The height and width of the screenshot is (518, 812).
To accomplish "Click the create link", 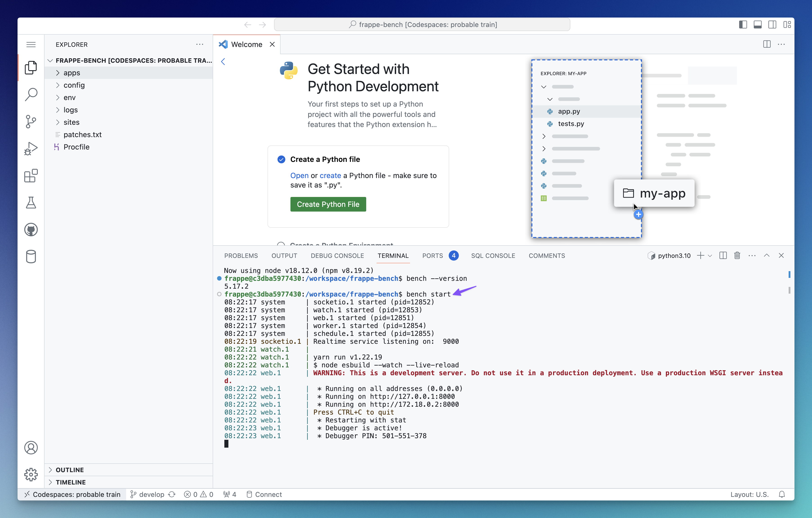I will pyautogui.click(x=330, y=175).
